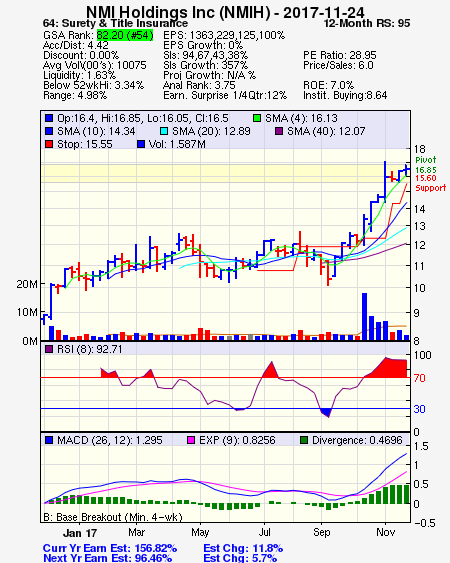This screenshot has width=450, height=563.
Task: Click 'Curr Yr Earn Est: 156.82%' text
Action: [x=110, y=549]
